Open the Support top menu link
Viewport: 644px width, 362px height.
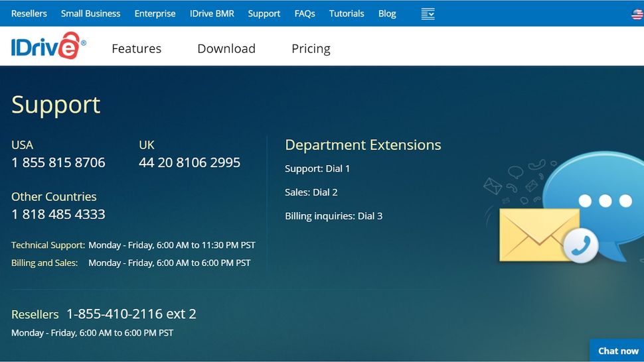click(x=264, y=13)
